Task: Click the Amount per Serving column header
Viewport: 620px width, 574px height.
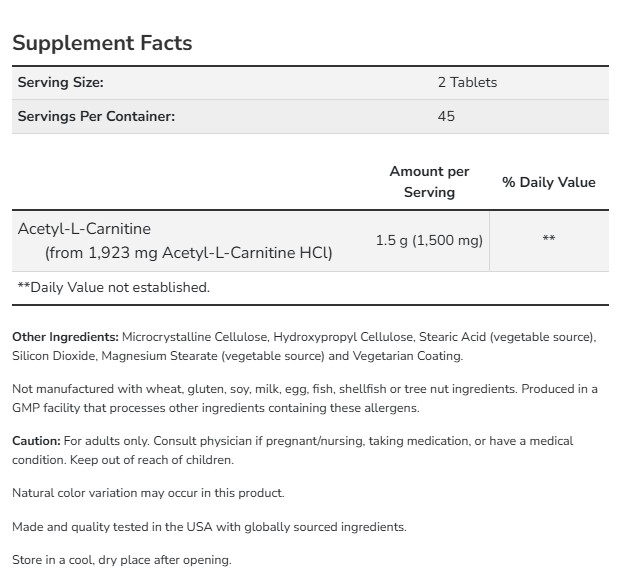Action: pyautogui.click(x=429, y=182)
